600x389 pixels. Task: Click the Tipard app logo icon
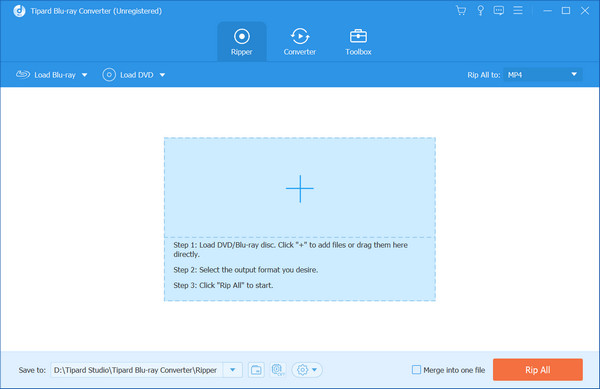click(19, 11)
